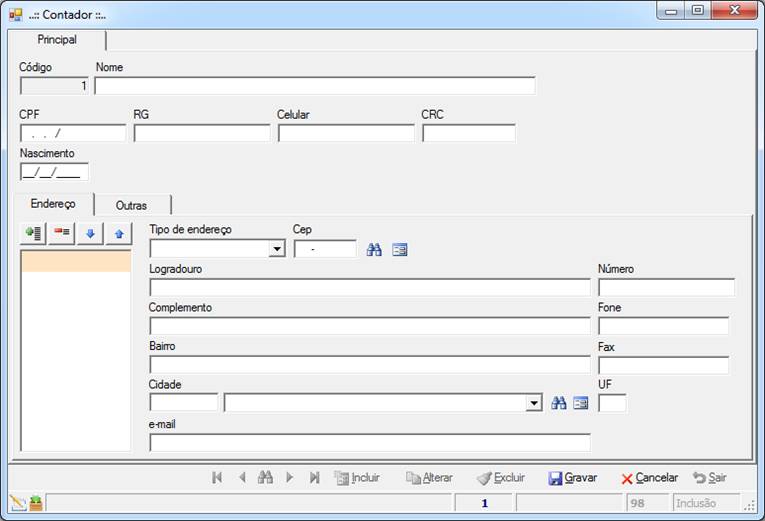This screenshot has width=765, height=521.
Task: Click the Cidade code input field
Action: click(183, 403)
